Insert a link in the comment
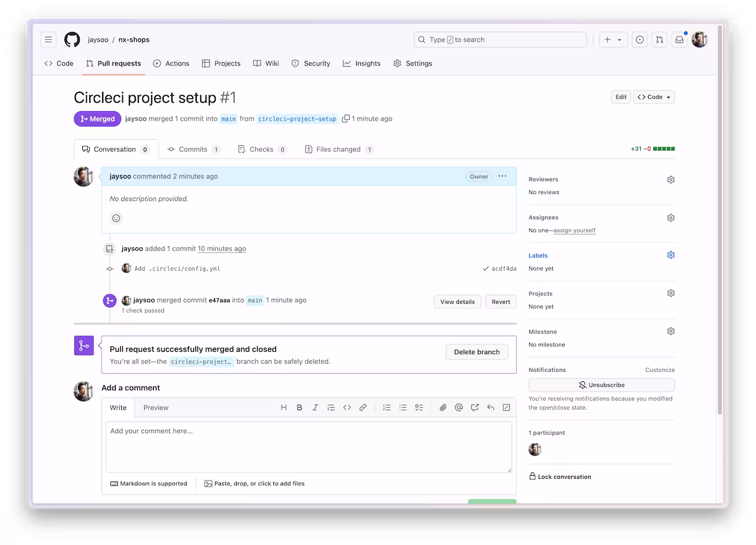 pyautogui.click(x=363, y=407)
